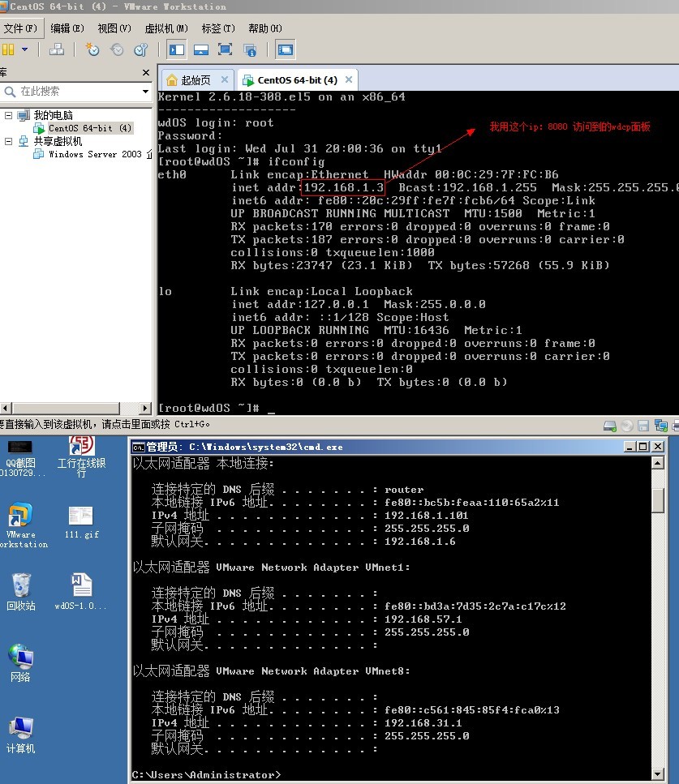Select the 111.gif desktop file

[82, 523]
